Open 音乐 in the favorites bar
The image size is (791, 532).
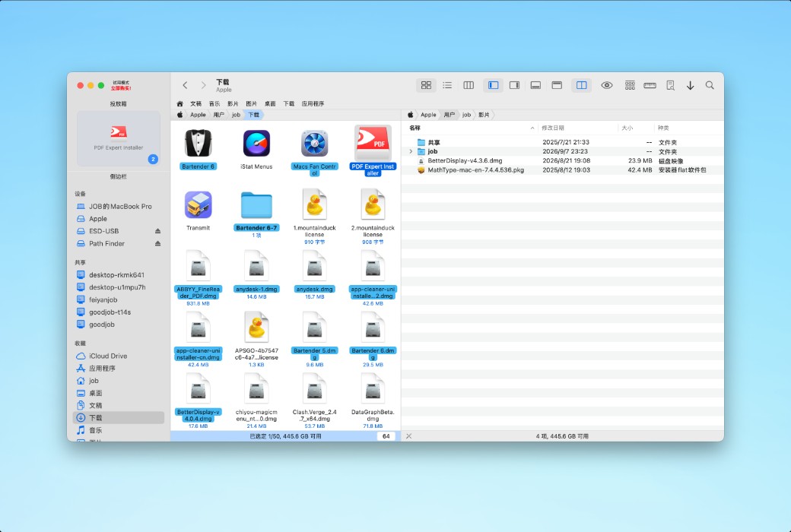click(x=214, y=103)
